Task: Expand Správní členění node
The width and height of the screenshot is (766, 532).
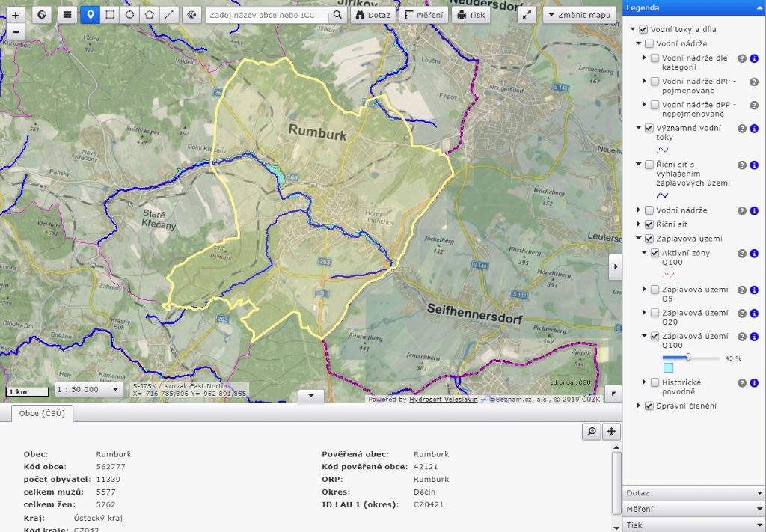Action: coord(639,406)
